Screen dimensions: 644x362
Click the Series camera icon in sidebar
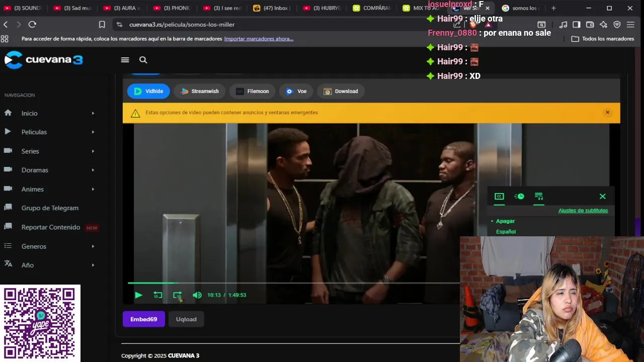click(x=8, y=151)
